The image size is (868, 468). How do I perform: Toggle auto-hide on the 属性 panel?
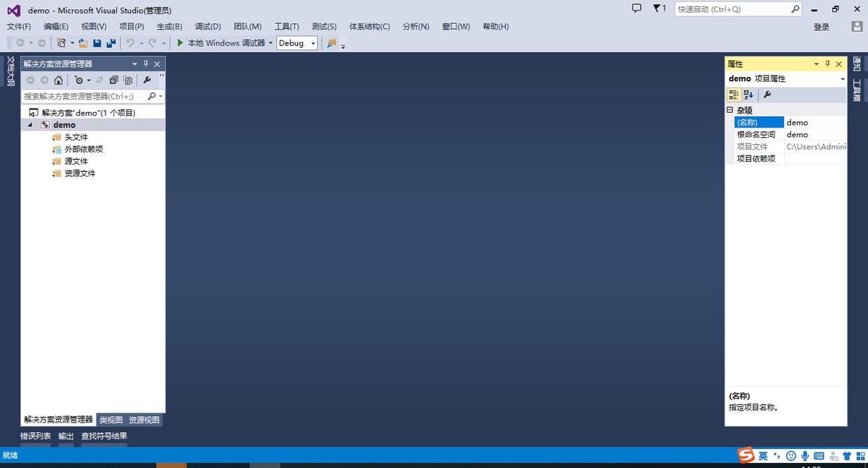click(x=827, y=64)
